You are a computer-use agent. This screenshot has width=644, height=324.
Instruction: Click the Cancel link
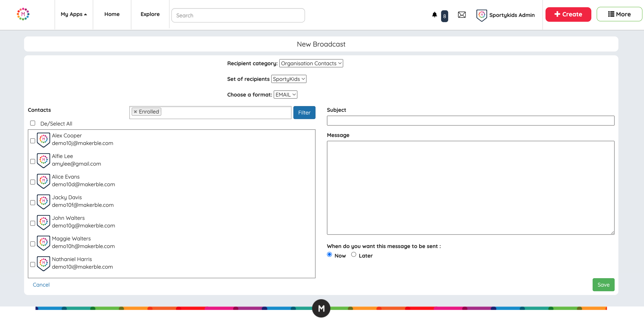click(x=41, y=285)
